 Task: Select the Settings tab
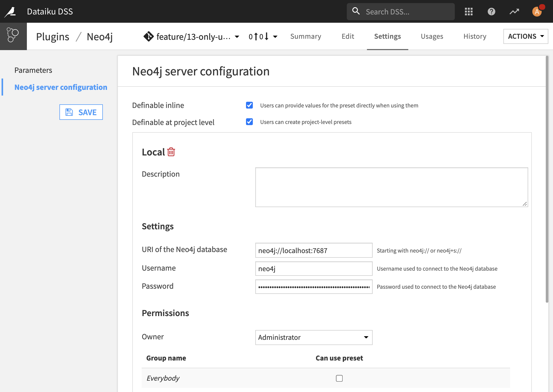387,36
